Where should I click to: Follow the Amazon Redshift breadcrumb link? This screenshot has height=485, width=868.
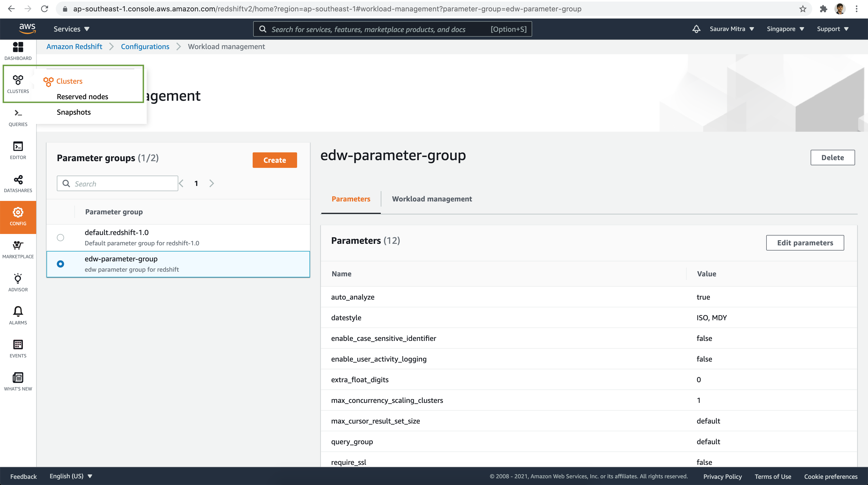[74, 46]
